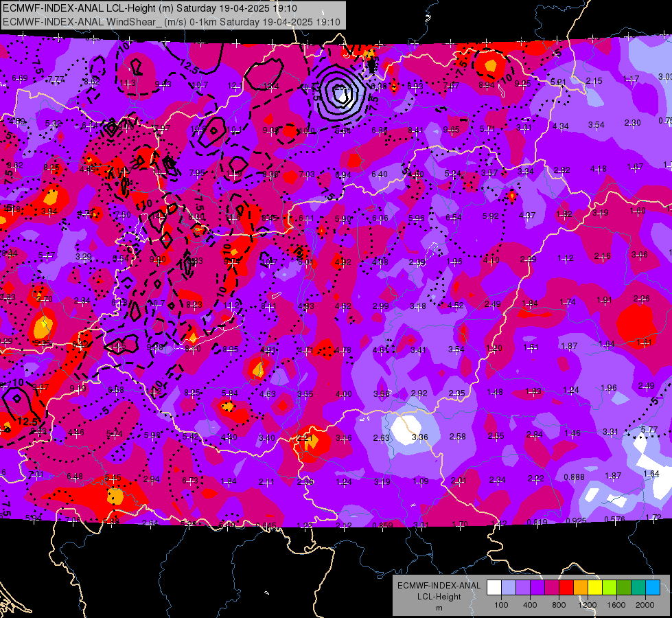672x618 pixels.
Task: Click the grid value 3.18
Action: coord(418,306)
